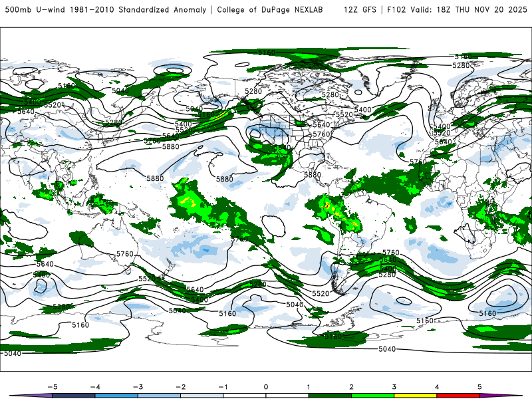
Task: Click the '0' colorbar tick label
Action: click(266, 387)
